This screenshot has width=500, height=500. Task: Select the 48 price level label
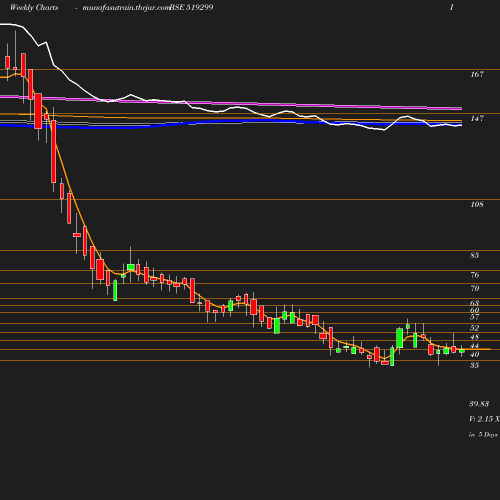[x=474, y=337]
